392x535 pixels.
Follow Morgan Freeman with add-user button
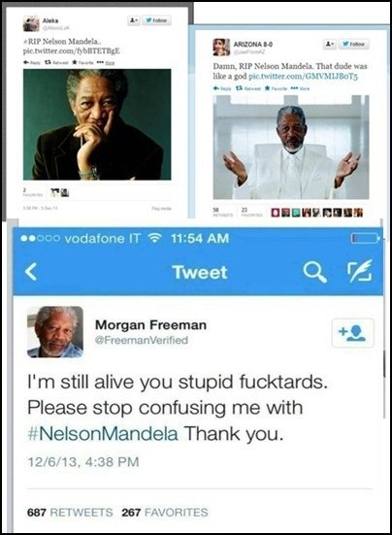352,333
